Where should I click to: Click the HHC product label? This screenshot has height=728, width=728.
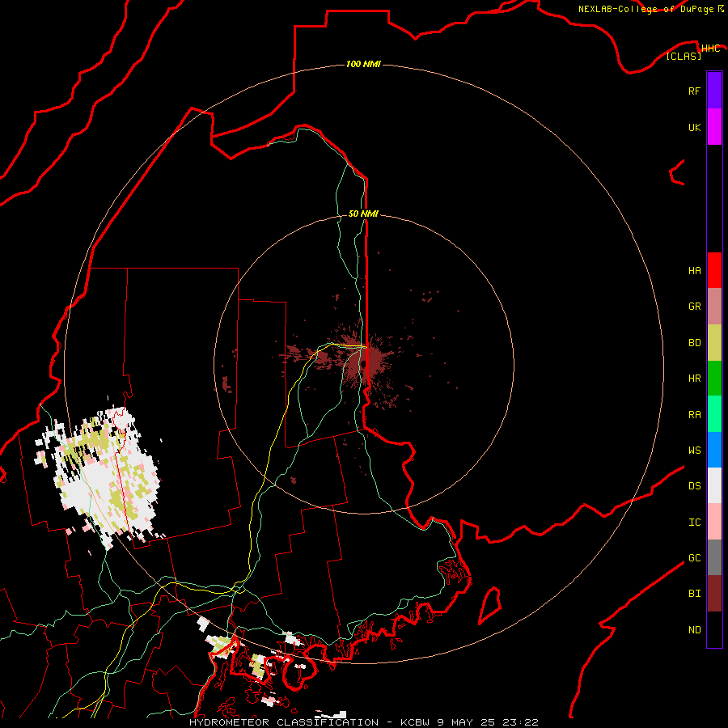click(x=710, y=49)
